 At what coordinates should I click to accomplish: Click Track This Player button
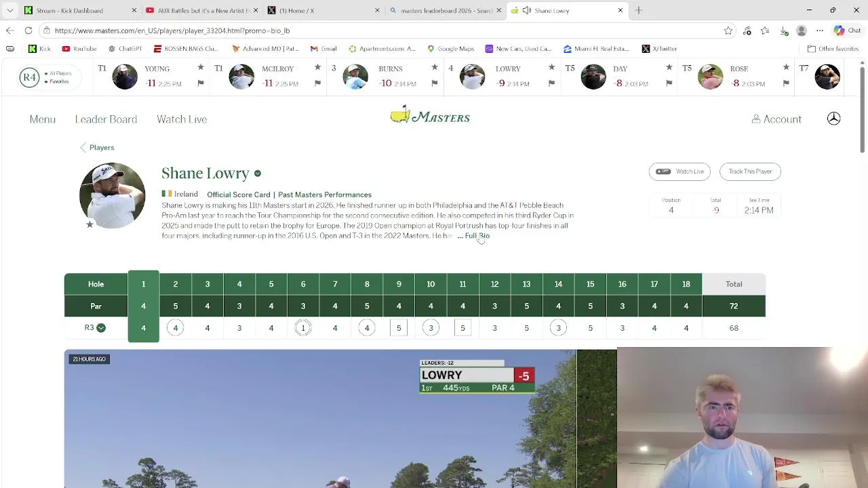click(x=750, y=171)
